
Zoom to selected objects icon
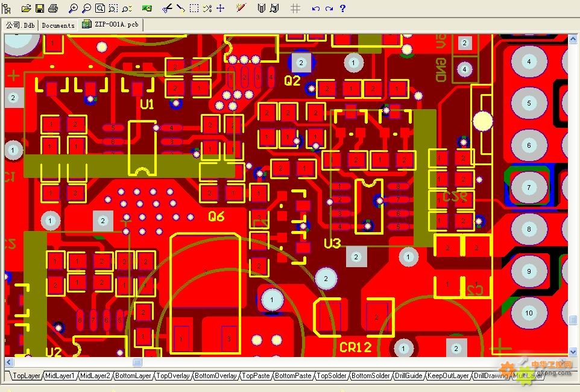coord(127,8)
